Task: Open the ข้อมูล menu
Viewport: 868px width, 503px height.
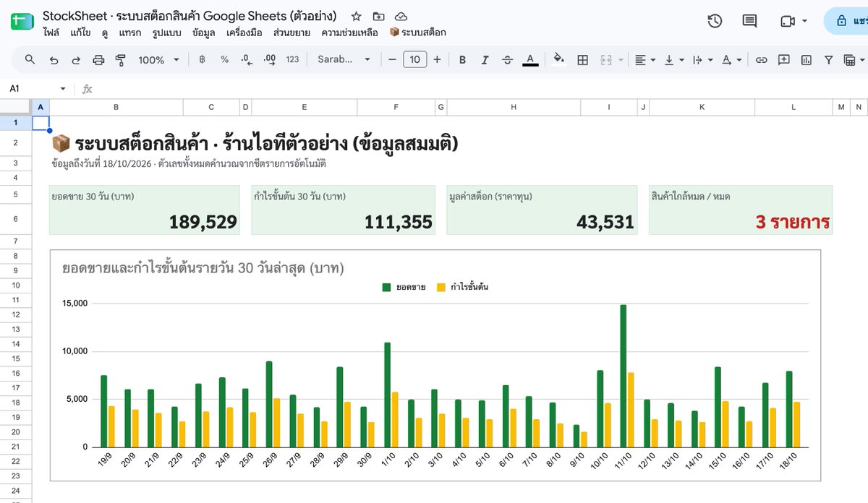Action: point(204,33)
